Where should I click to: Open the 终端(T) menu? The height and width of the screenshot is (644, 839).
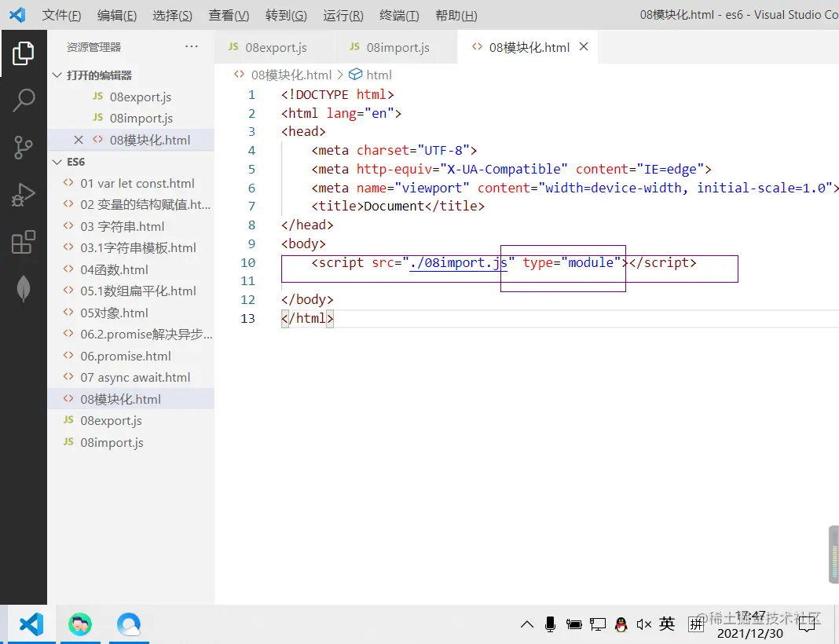pos(399,15)
